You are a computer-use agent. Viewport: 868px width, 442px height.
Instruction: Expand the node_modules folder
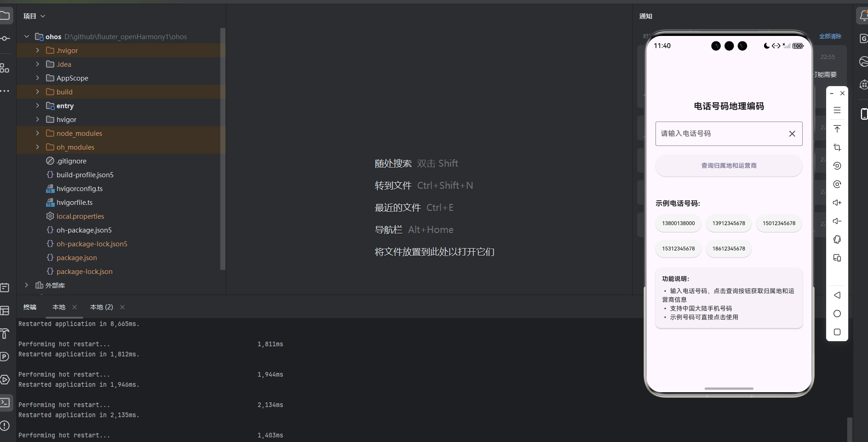tap(37, 133)
